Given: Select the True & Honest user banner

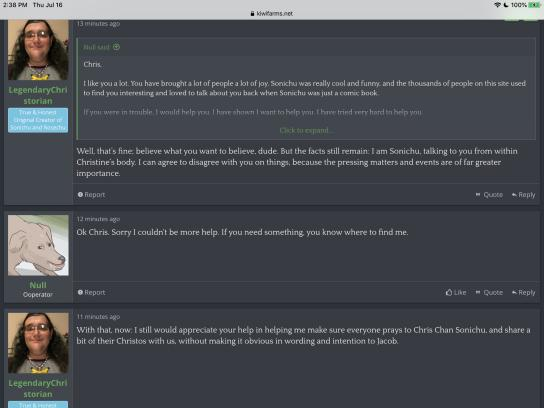Looking at the screenshot, I should (x=38, y=120).
